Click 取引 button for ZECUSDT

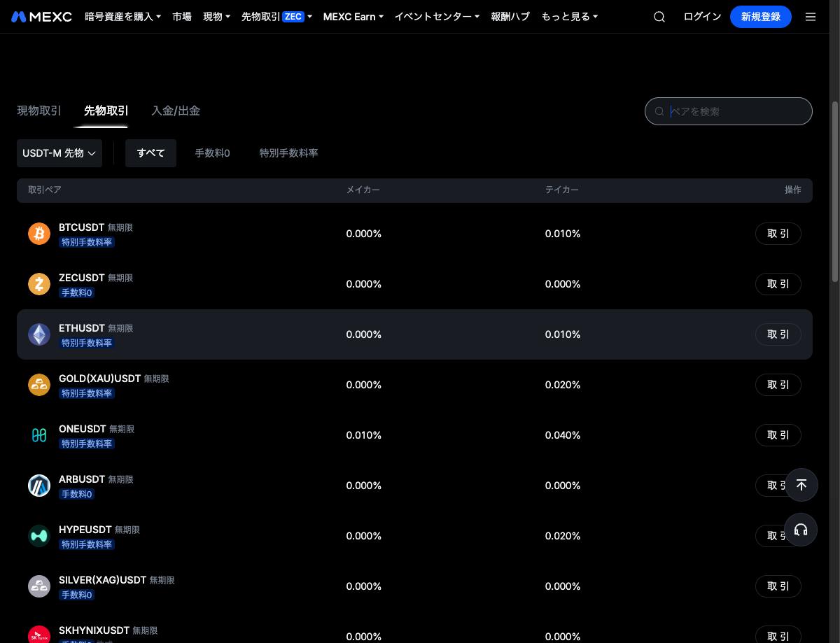pos(778,284)
